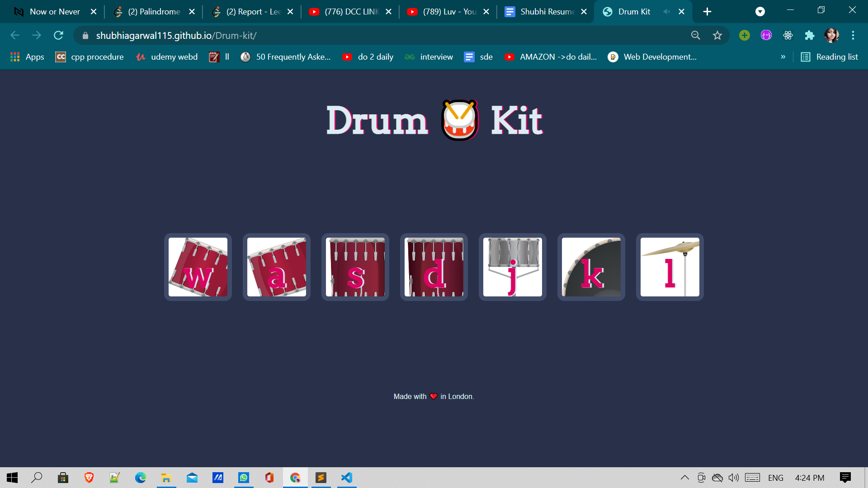The height and width of the screenshot is (488, 868).
Task: Mute the Drum Kit tab audio icon
Action: (666, 12)
